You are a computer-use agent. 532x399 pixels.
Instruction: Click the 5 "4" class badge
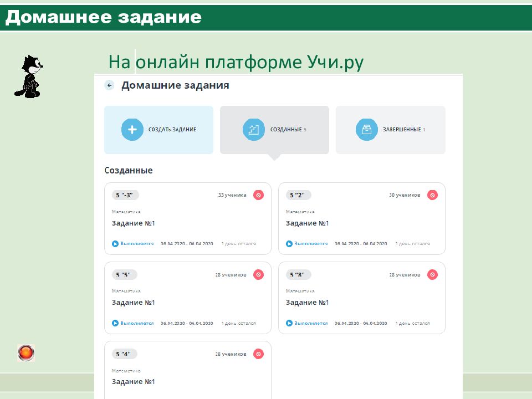click(125, 354)
